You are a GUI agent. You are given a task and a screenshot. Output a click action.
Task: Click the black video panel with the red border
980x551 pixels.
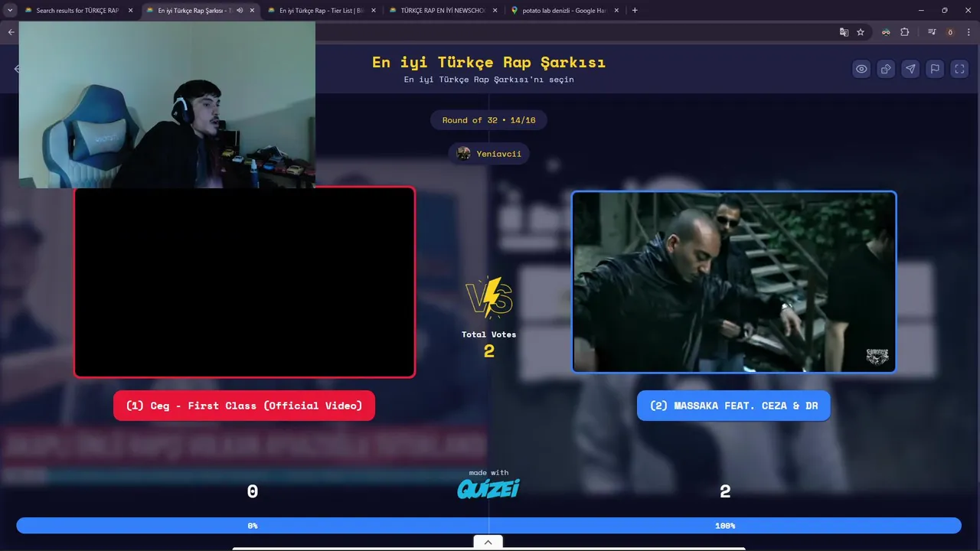244,282
